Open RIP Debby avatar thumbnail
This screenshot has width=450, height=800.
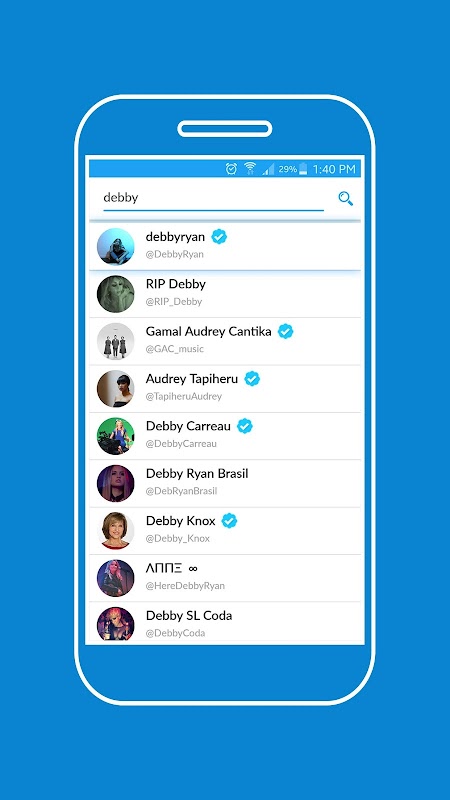click(115, 294)
